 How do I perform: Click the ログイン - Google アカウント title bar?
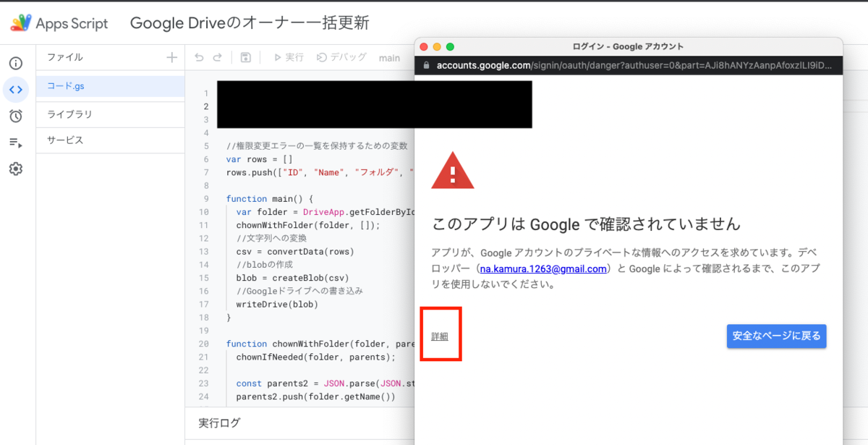[628, 46]
